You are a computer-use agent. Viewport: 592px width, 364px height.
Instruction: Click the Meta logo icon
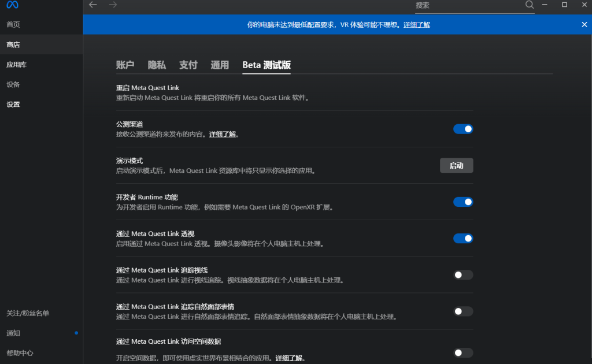(x=13, y=5)
